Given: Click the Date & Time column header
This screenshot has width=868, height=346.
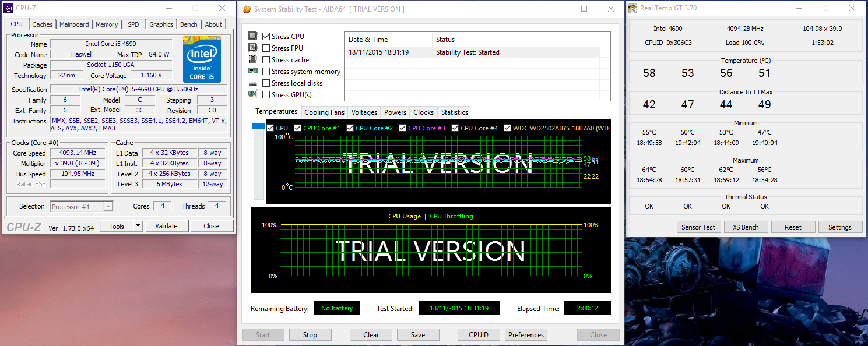Looking at the screenshot, I should tap(388, 40).
